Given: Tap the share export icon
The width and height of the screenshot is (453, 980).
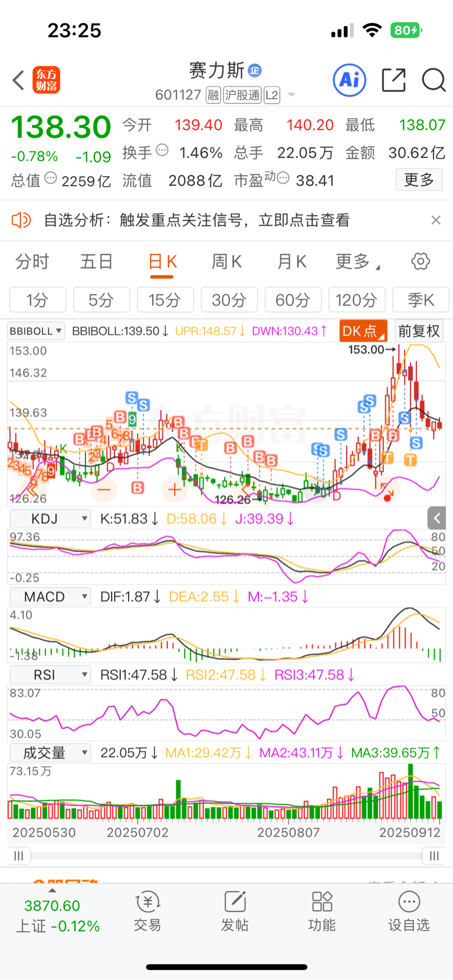Looking at the screenshot, I should click(393, 80).
